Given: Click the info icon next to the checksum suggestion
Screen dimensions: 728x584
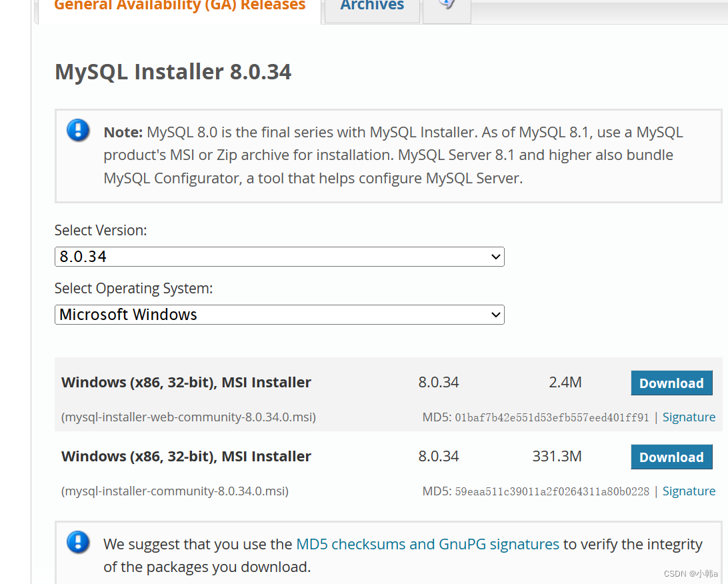Looking at the screenshot, I should point(78,543).
